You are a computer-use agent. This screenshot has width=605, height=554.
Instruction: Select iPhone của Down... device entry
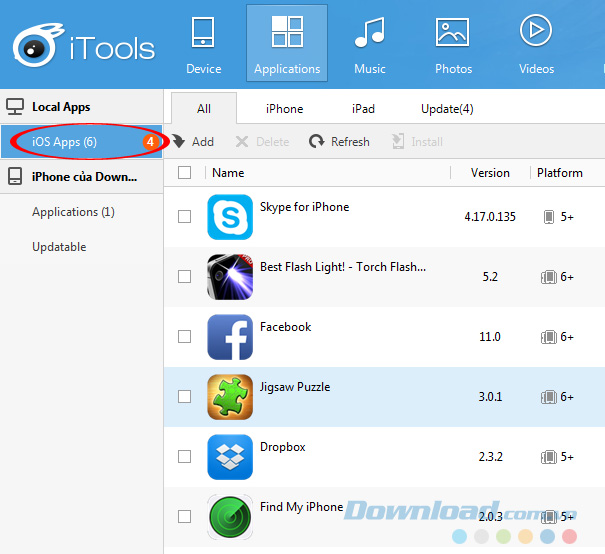tap(81, 176)
